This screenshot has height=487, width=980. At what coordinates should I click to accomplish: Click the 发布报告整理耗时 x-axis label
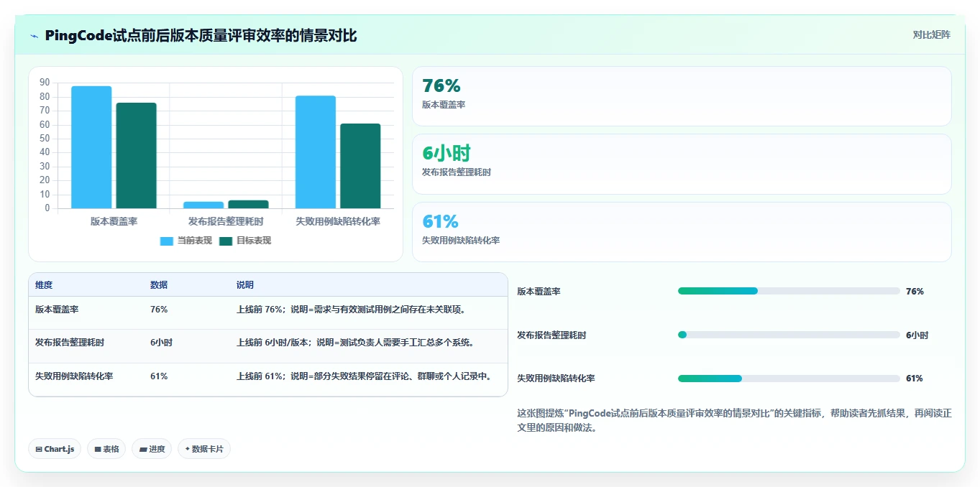click(x=226, y=221)
